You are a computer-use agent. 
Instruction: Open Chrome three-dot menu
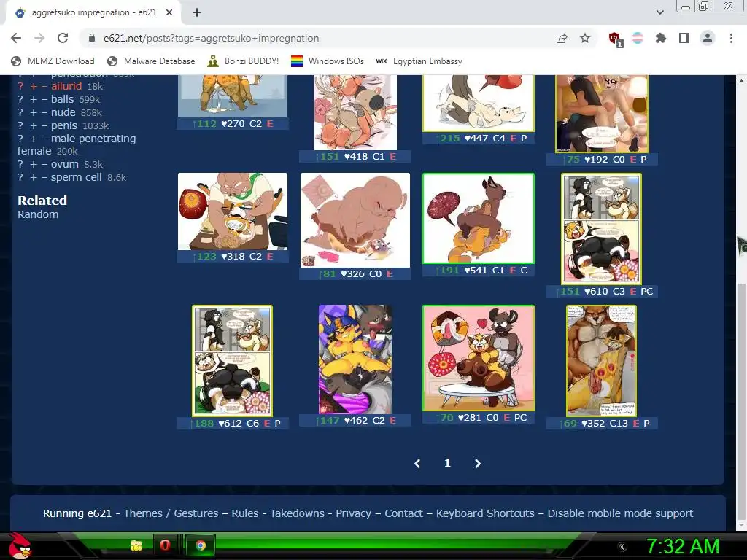[731, 38]
